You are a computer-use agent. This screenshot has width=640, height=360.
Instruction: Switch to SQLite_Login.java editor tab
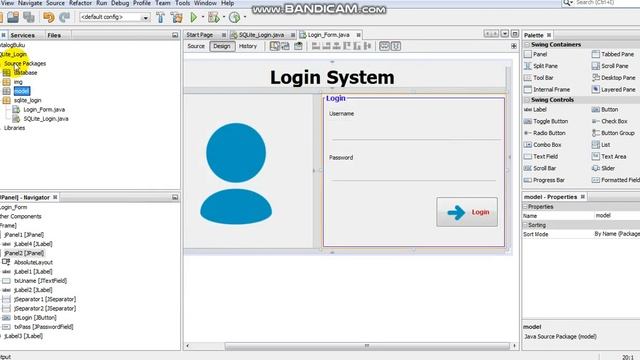click(x=262, y=35)
